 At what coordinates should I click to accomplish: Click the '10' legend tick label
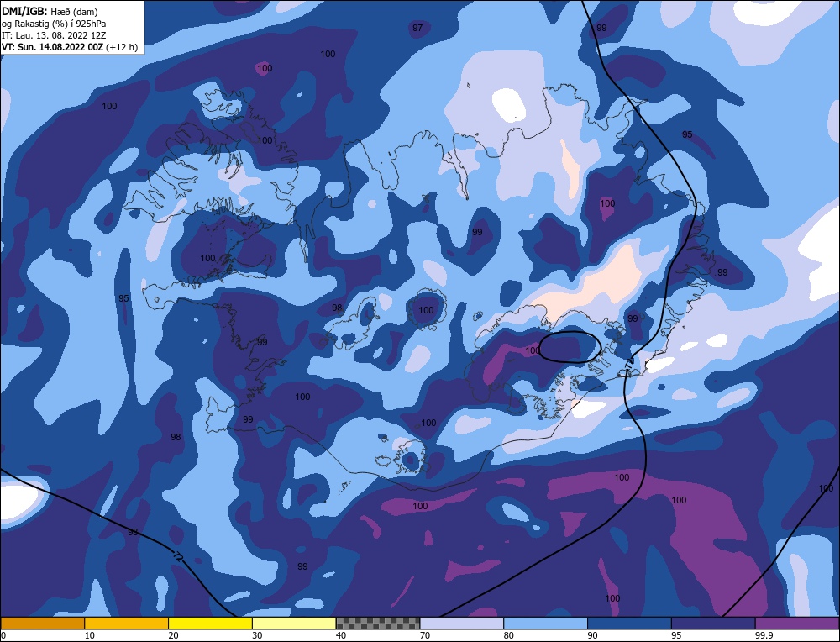[x=90, y=635]
